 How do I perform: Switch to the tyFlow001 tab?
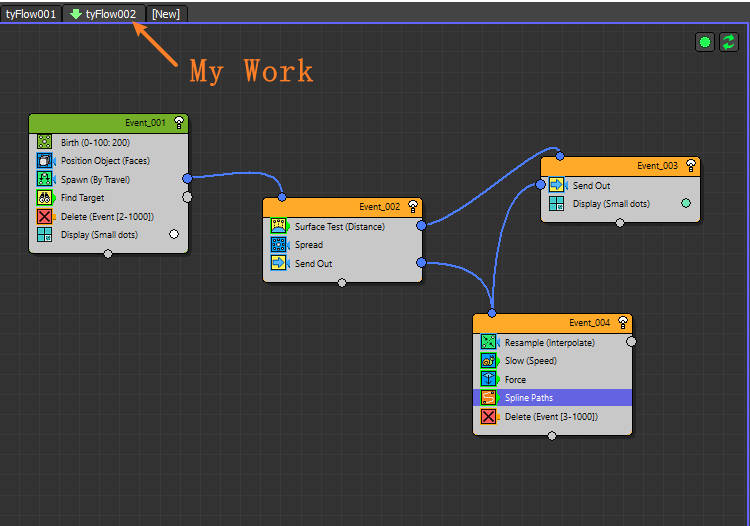pos(31,14)
